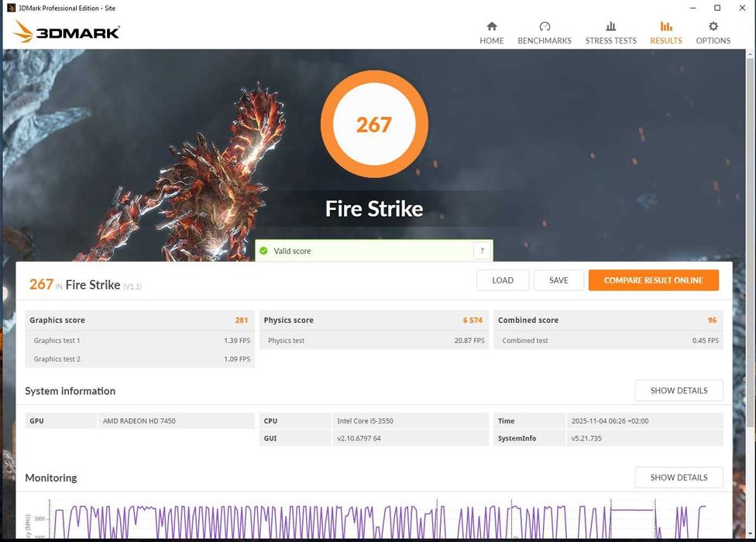Click the Valid score label
756x542 pixels.
click(292, 251)
